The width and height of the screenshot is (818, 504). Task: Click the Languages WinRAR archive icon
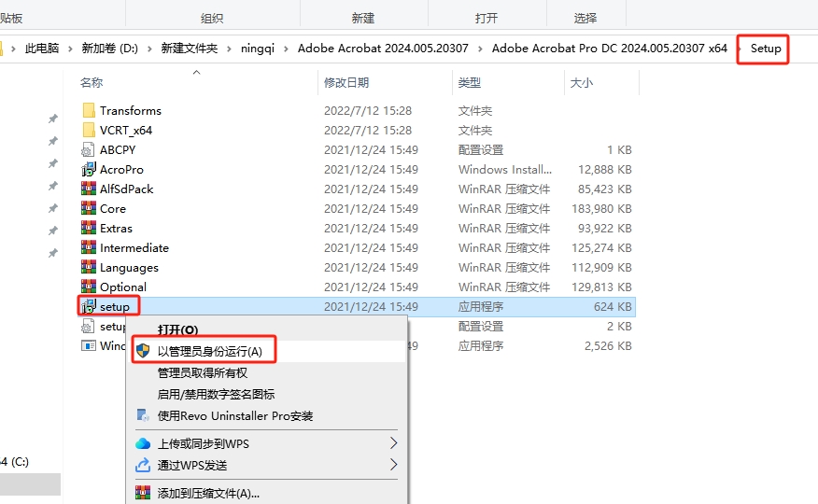pos(89,267)
